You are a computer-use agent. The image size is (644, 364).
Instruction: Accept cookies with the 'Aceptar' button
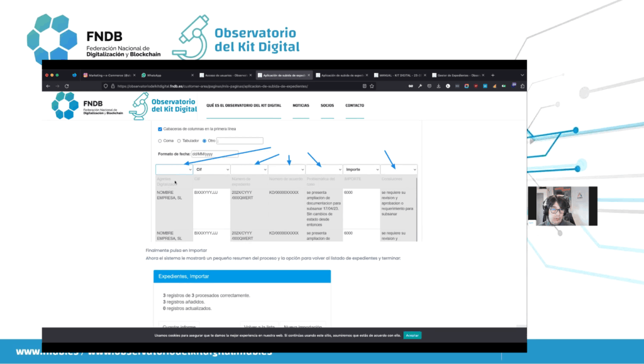click(x=412, y=335)
